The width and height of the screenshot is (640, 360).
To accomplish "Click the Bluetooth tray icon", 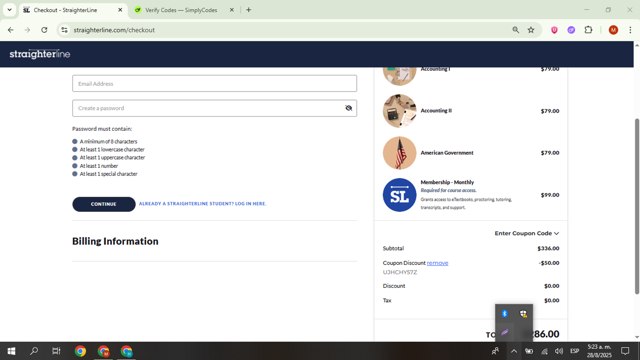I will [x=504, y=313].
